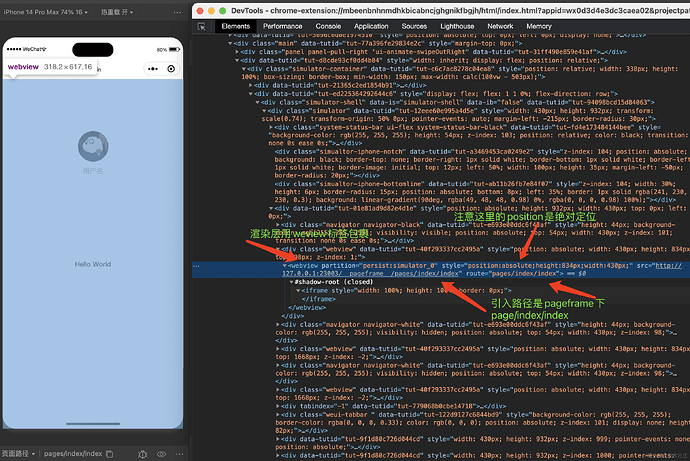Expand the div tabindex="-1" node
This screenshot has height=461, width=690.
tap(278, 406)
